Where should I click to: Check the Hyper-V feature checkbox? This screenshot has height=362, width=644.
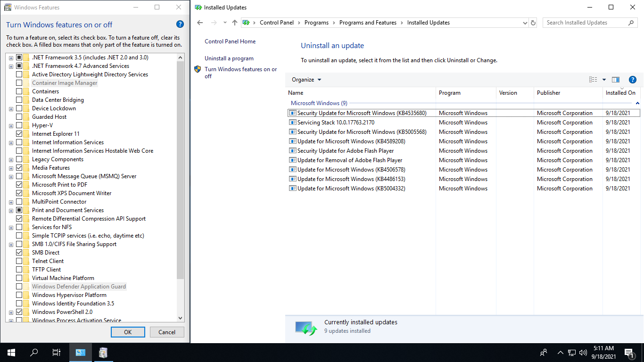click(x=19, y=125)
